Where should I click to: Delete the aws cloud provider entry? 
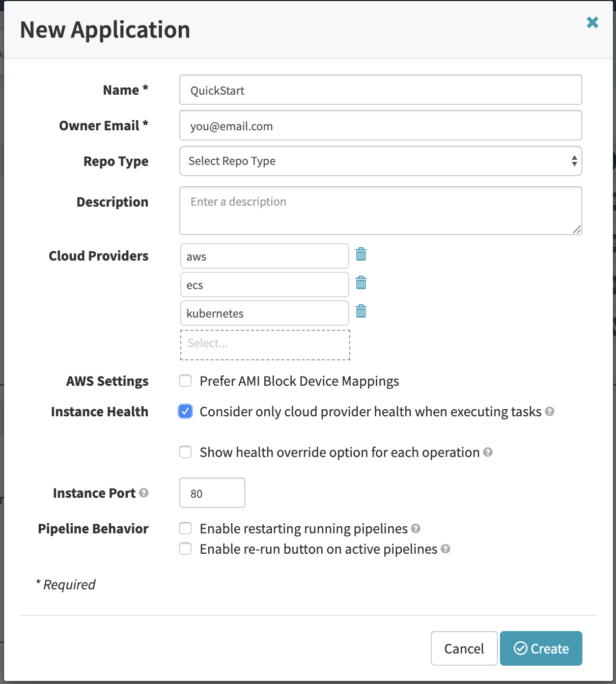pos(361,254)
